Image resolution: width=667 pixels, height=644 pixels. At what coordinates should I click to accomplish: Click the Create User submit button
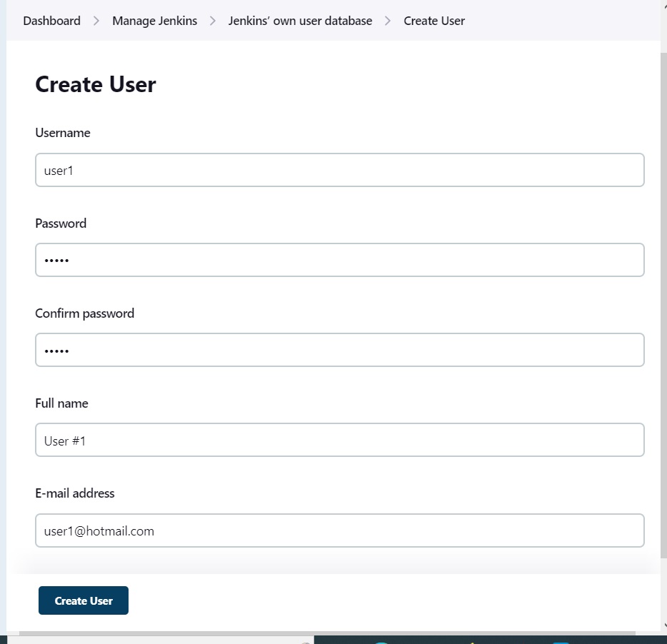pyautogui.click(x=84, y=600)
